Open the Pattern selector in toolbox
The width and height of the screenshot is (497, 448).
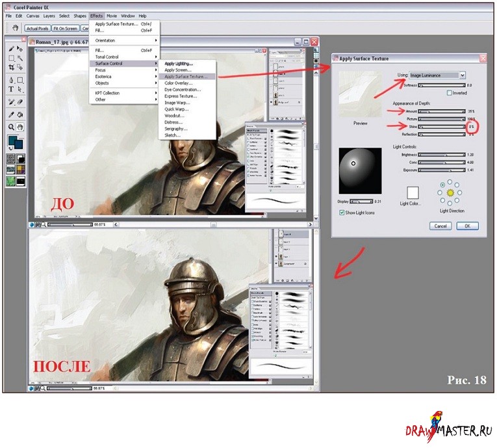[x=11, y=170]
